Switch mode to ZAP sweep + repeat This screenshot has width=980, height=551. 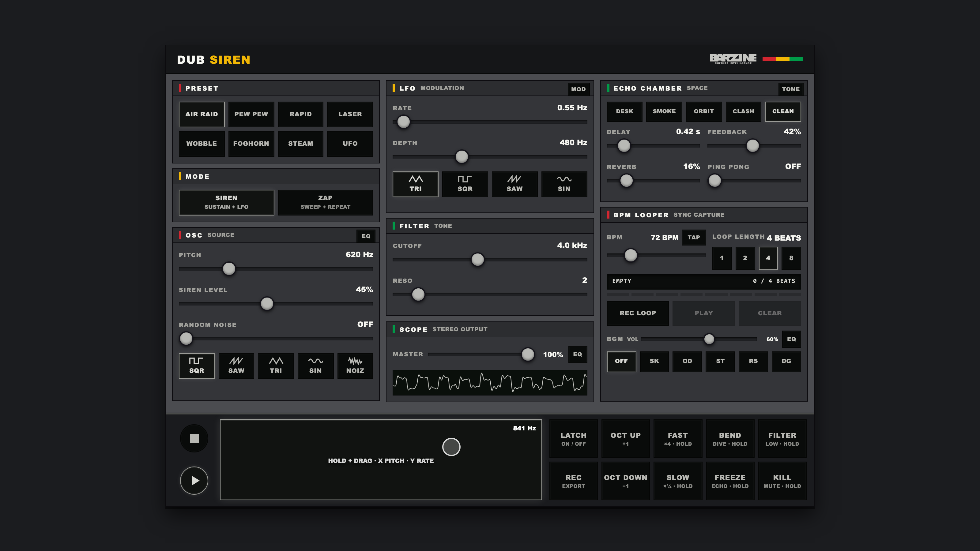click(325, 202)
